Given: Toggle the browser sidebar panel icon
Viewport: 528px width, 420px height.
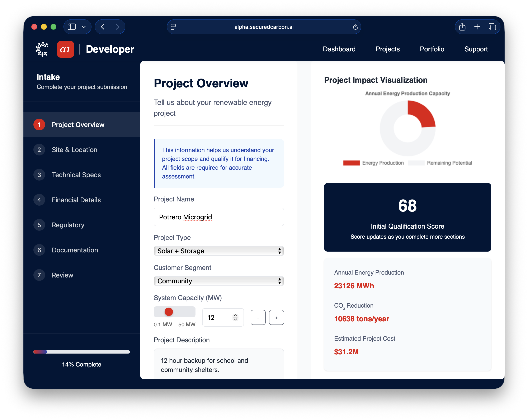Looking at the screenshot, I should [x=72, y=27].
